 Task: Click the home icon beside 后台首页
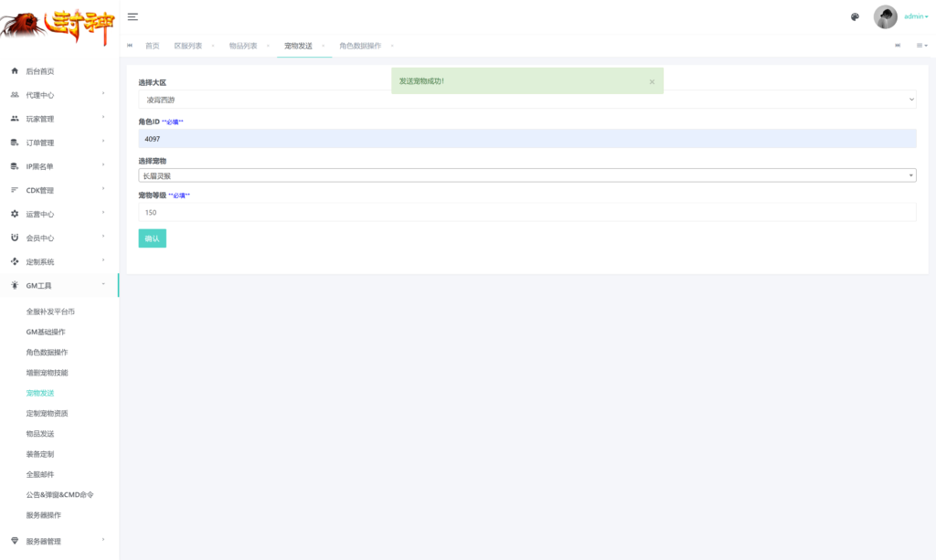coord(15,71)
